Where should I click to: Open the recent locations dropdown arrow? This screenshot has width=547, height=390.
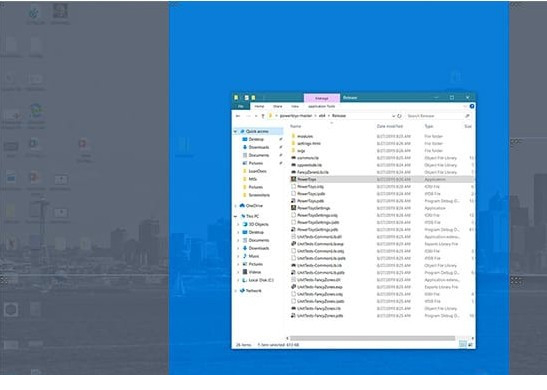256,116
